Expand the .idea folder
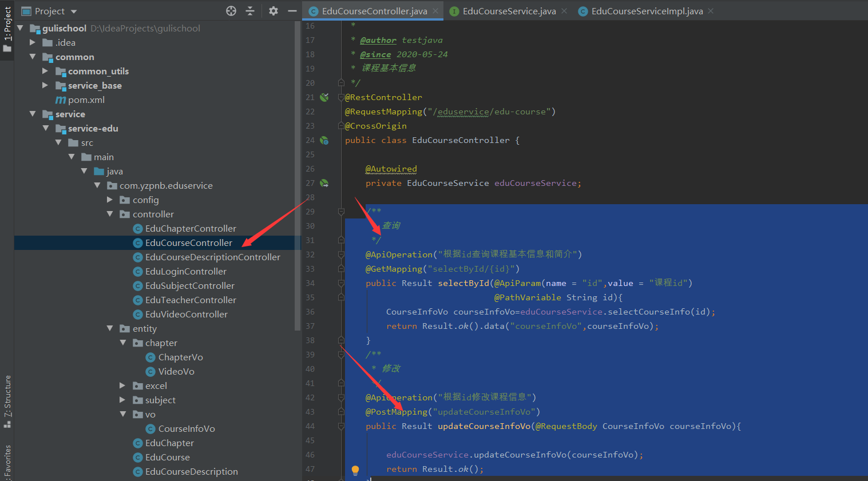 pos(33,42)
